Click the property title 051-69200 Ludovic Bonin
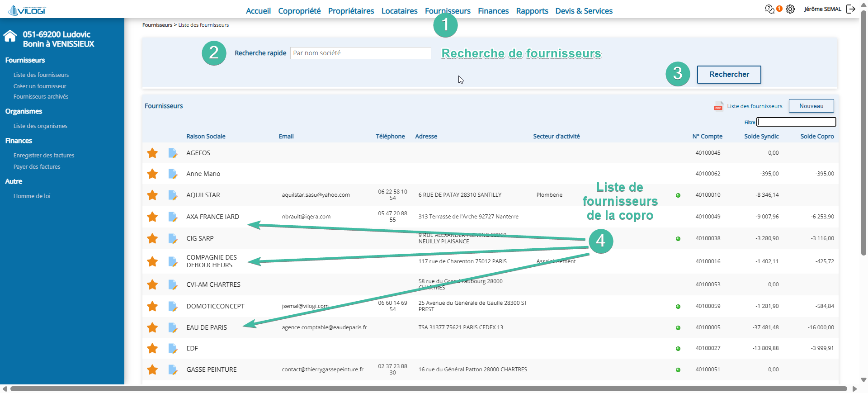Viewport: 868px width, 393px height. [x=58, y=39]
